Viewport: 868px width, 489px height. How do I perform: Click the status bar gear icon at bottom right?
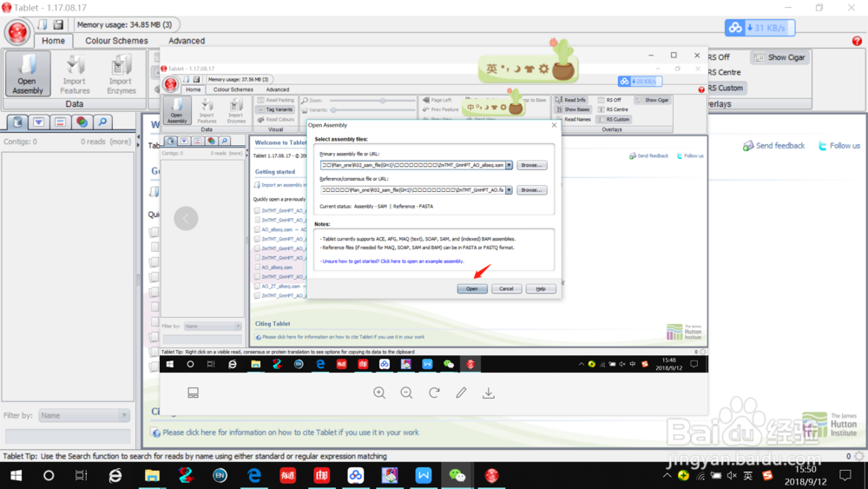pyautogui.click(x=859, y=456)
